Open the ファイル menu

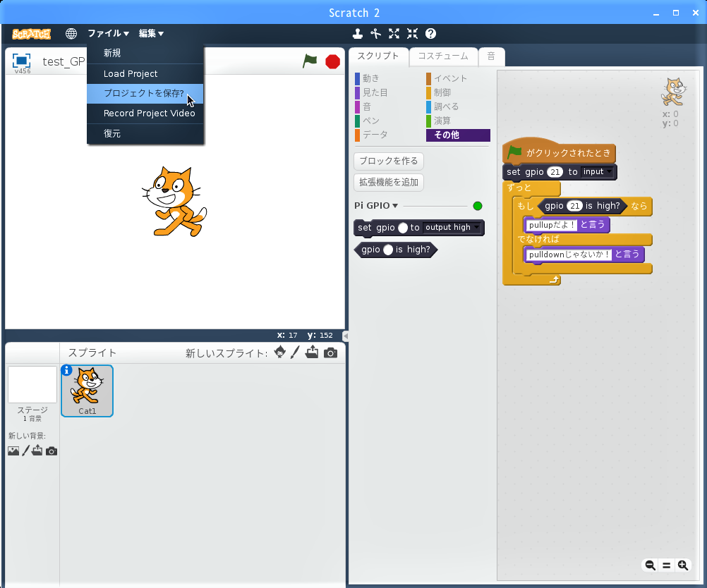(x=108, y=33)
